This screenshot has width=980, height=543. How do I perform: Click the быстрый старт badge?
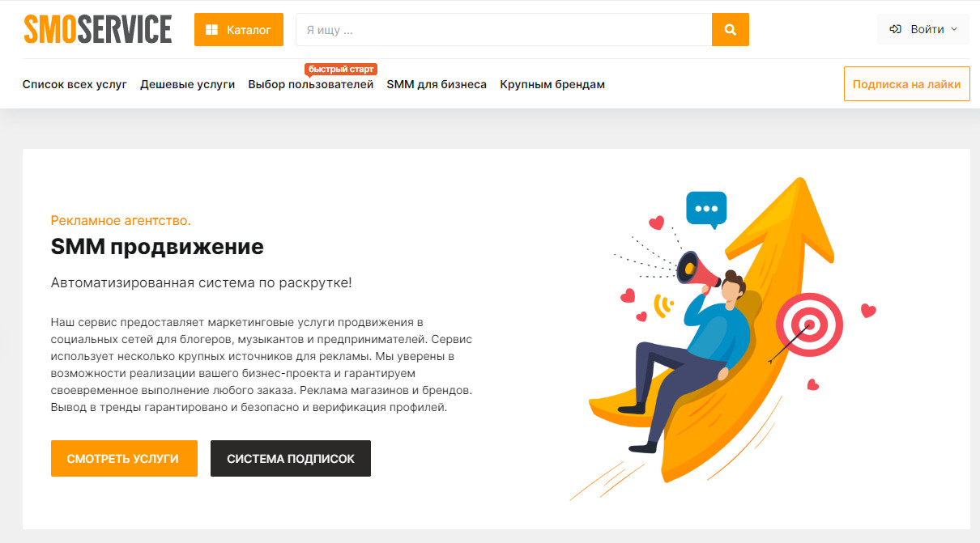(341, 69)
